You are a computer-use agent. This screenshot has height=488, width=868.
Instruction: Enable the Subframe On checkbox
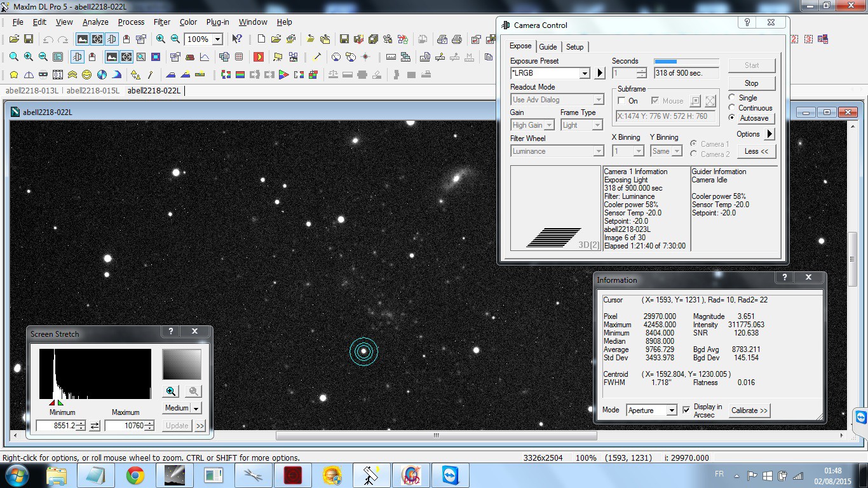coord(622,101)
